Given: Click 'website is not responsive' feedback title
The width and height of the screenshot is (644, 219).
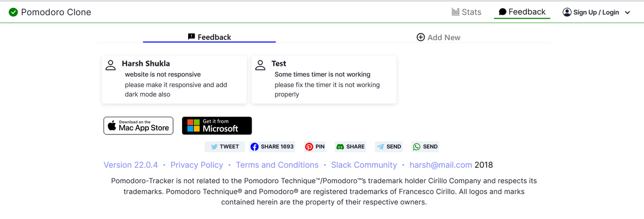Looking at the screenshot, I should pyautogui.click(x=163, y=75).
